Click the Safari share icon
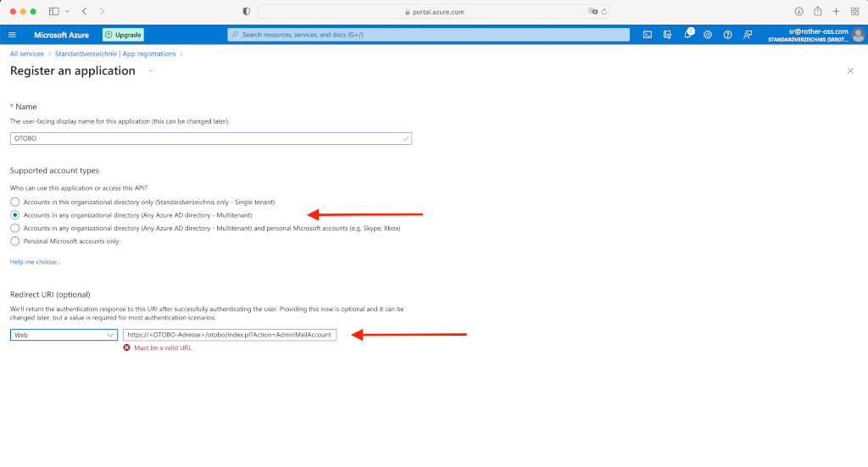 pos(818,11)
